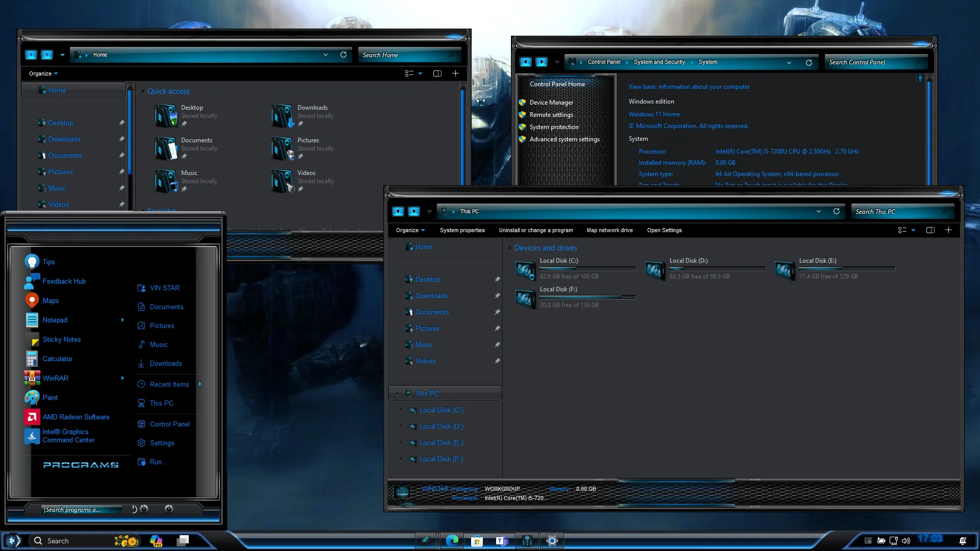Open Advanced system settings link
This screenshot has width=980, height=551.
coord(565,139)
